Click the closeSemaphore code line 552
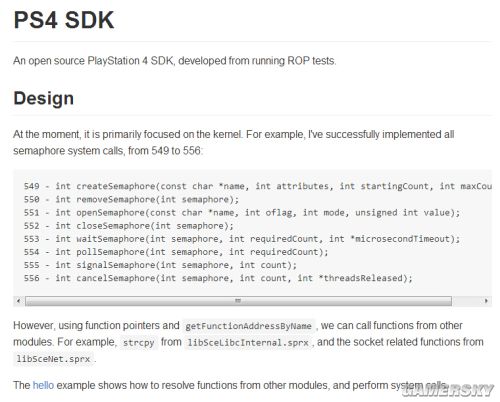The width and height of the screenshot is (500, 402). point(129,226)
